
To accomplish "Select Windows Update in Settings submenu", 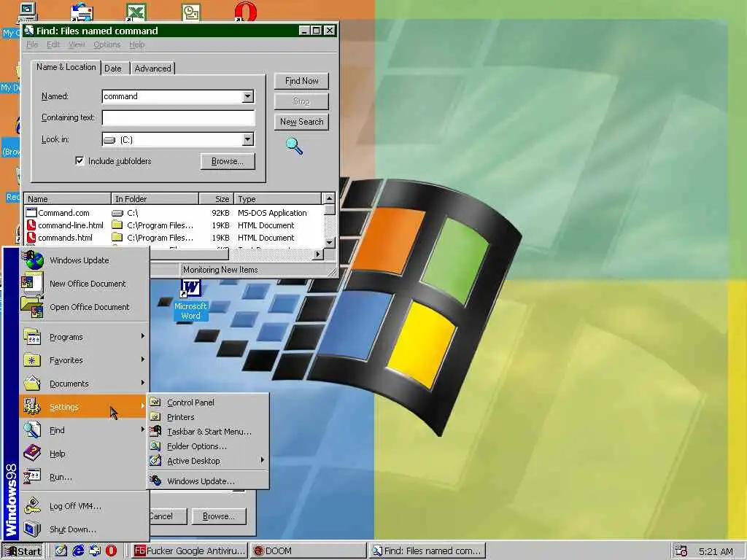I will point(208,481).
